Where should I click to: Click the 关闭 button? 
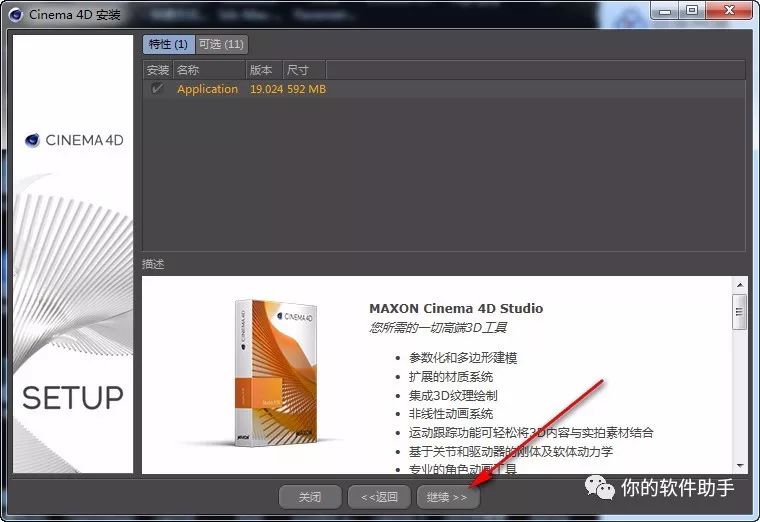point(310,497)
